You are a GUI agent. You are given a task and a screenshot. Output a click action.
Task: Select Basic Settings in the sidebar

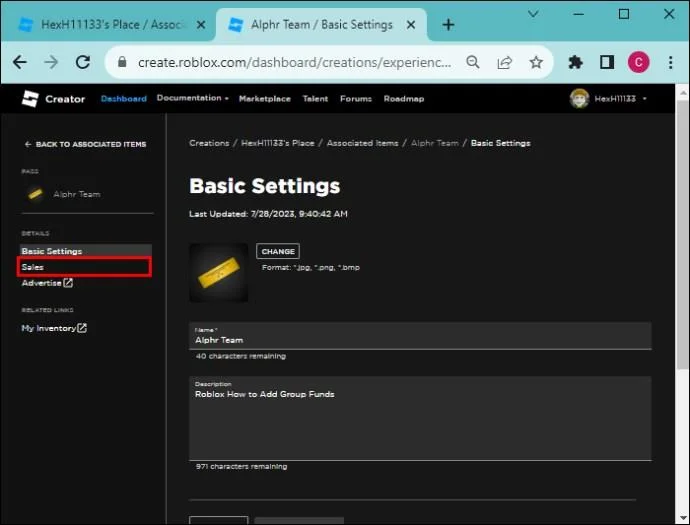pyautogui.click(x=86, y=251)
